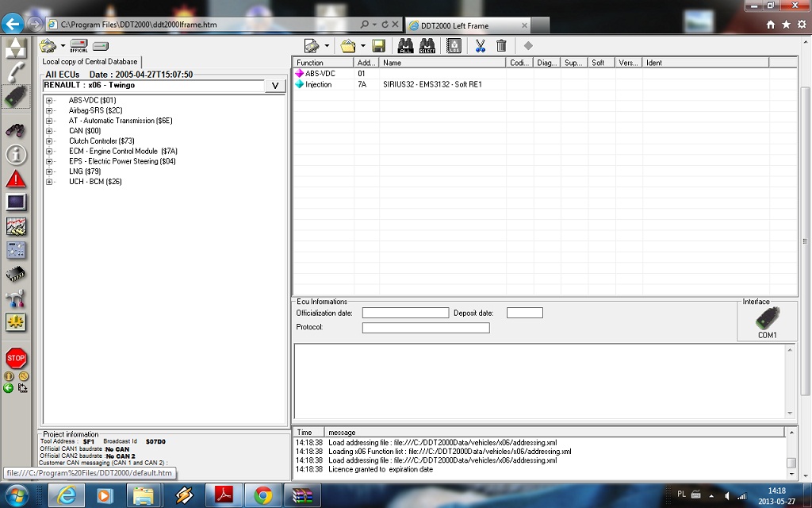Click the scissors cut icon
The image size is (812, 508).
click(x=480, y=46)
